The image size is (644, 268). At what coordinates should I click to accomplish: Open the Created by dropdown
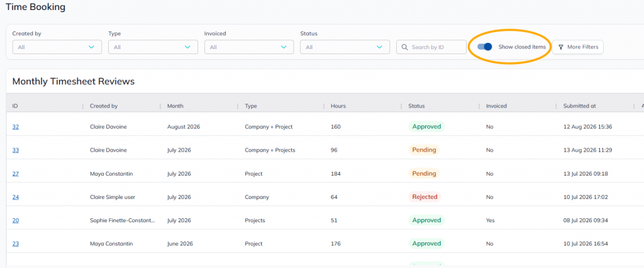tap(57, 47)
